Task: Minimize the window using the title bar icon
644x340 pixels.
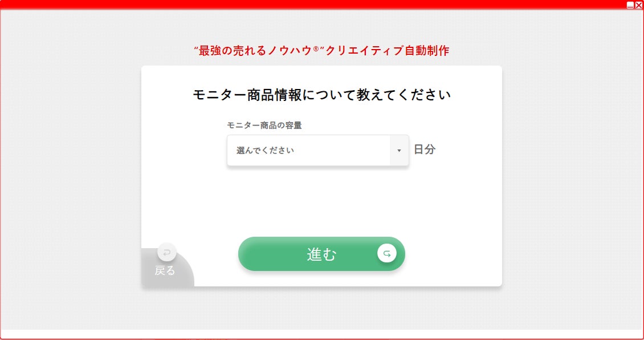Action: tap(630, 5)
